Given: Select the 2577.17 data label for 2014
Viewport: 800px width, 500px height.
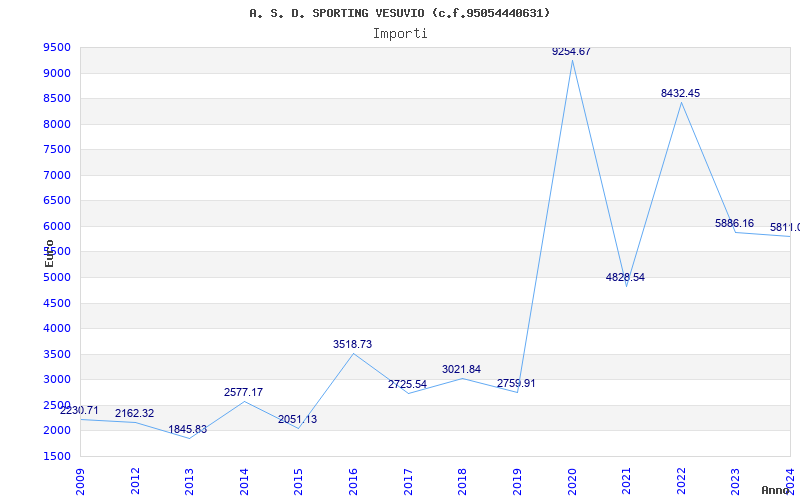Looking at the screenshot, I should coord(243,392).
